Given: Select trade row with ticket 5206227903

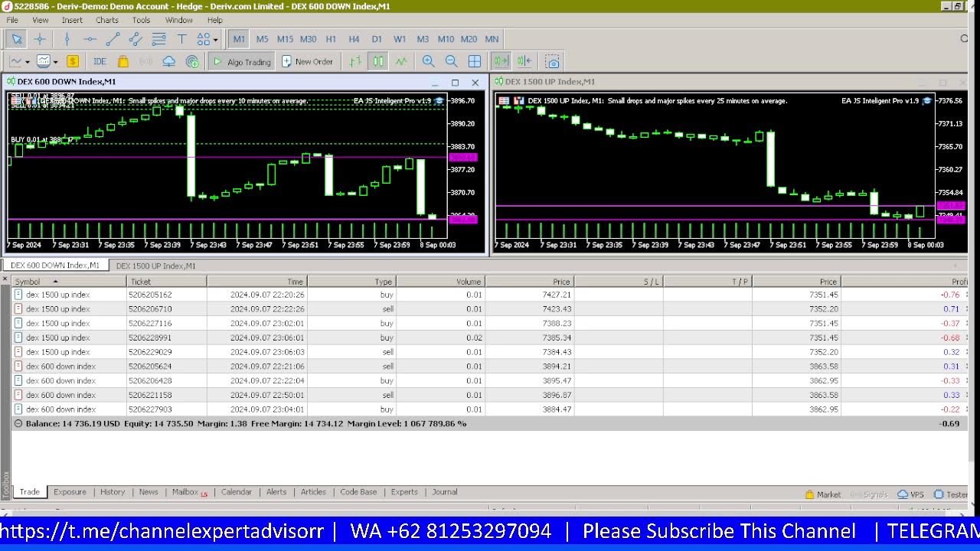Looking at the screenshot, I should (490, 409).
